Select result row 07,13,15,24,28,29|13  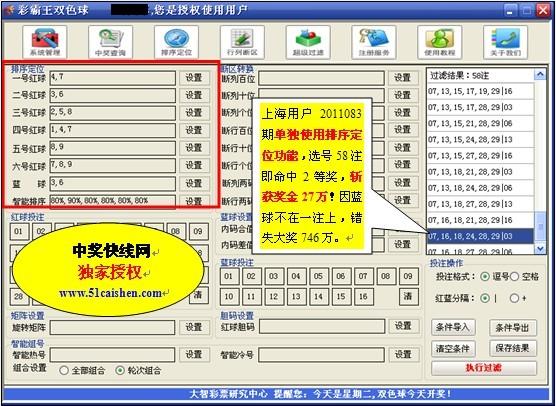click(480, 140)
